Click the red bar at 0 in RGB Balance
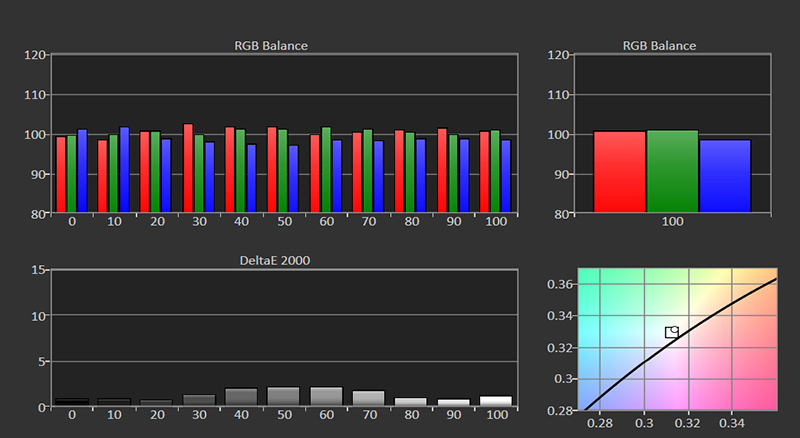The width and height of the screenshot is (800, 438). pos(61,175)
